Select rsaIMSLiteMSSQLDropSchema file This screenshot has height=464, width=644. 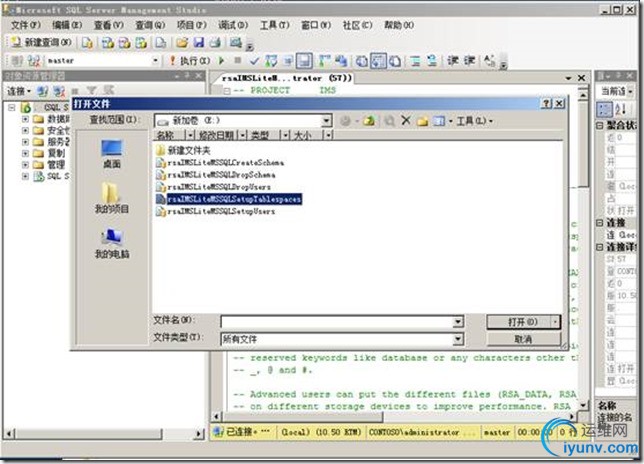point(216,175)
